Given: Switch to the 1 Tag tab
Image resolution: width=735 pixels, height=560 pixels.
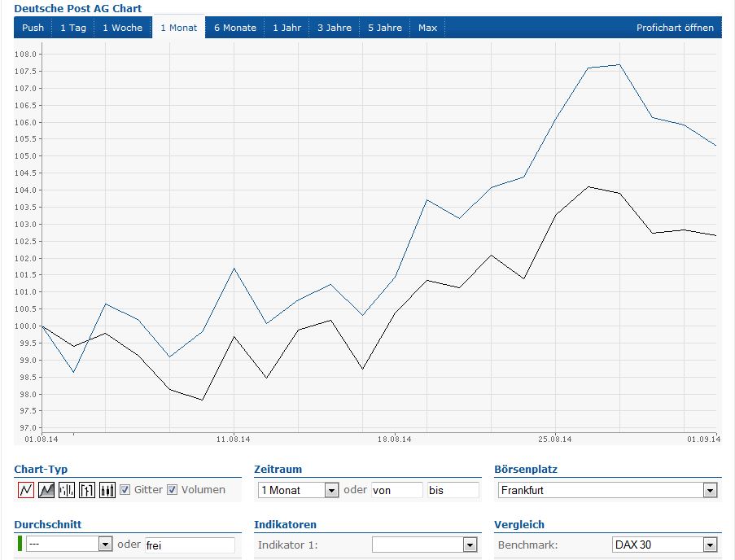Looking at the screenshot, I should point(73,28).
